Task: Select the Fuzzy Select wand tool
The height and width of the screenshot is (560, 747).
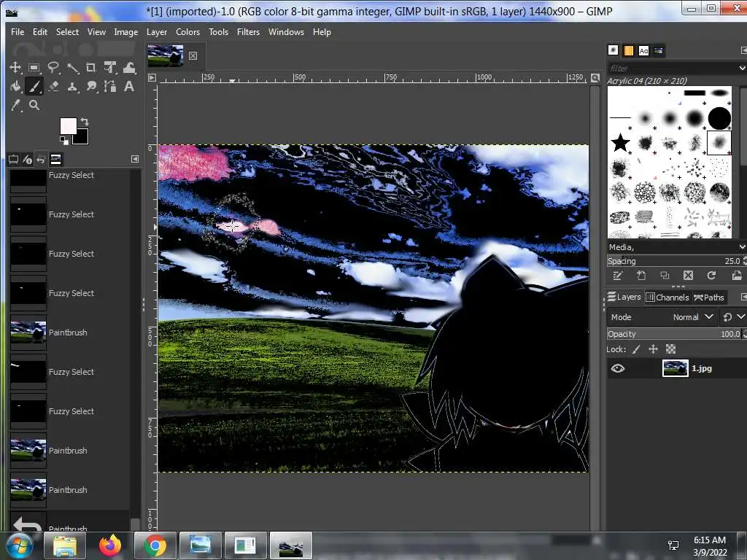Action: (x=72, y=68)
